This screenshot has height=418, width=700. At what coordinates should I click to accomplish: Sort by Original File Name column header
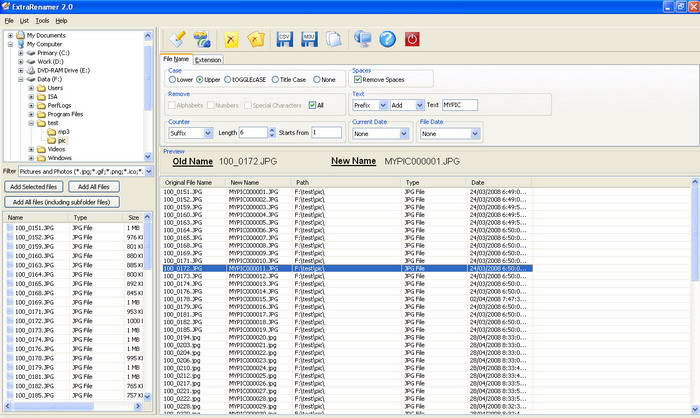[193, 183]
